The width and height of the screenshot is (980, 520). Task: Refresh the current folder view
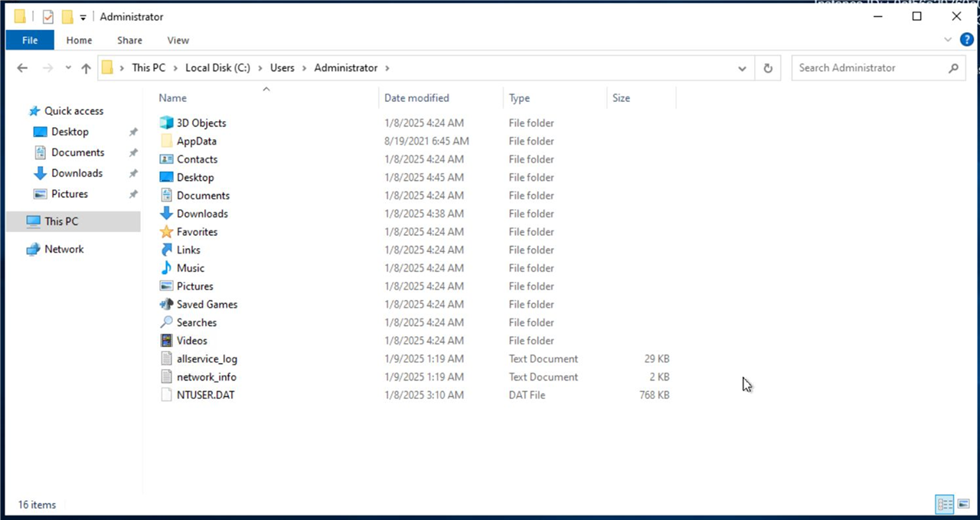point(768,68)
